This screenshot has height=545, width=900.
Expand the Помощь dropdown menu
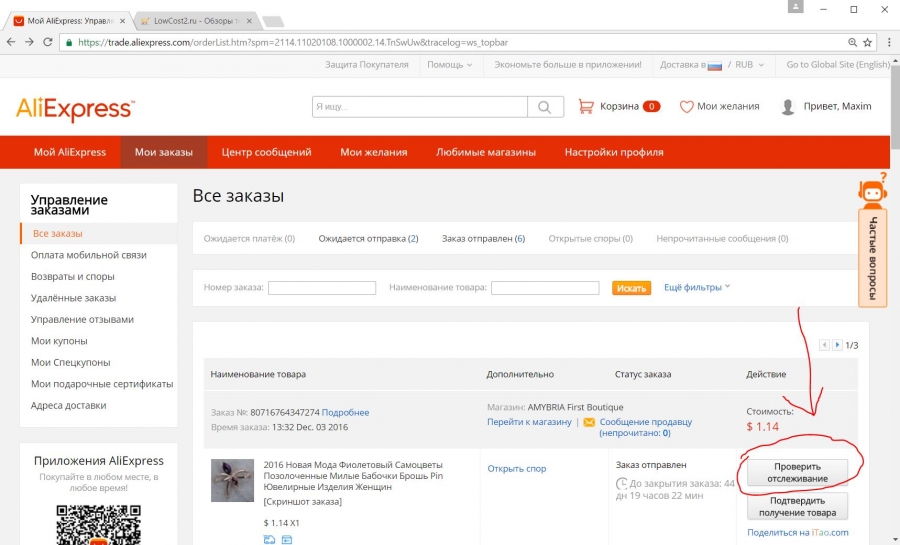449,65
